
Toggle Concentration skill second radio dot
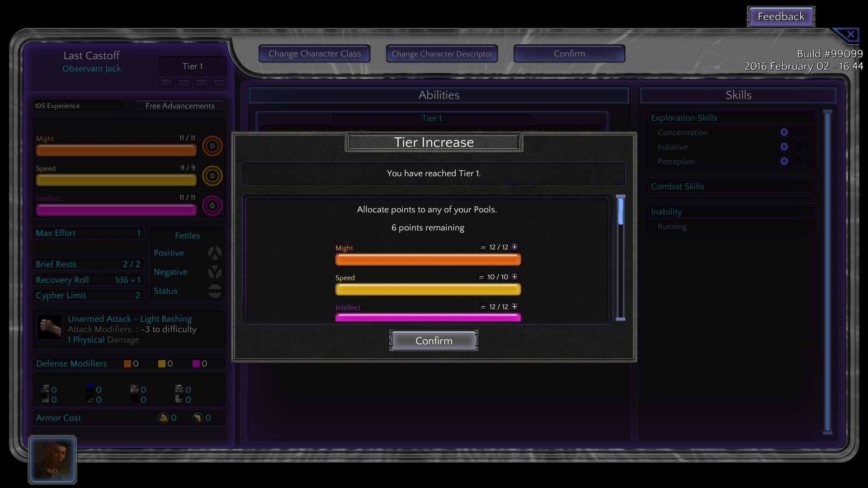pos(798,132)
